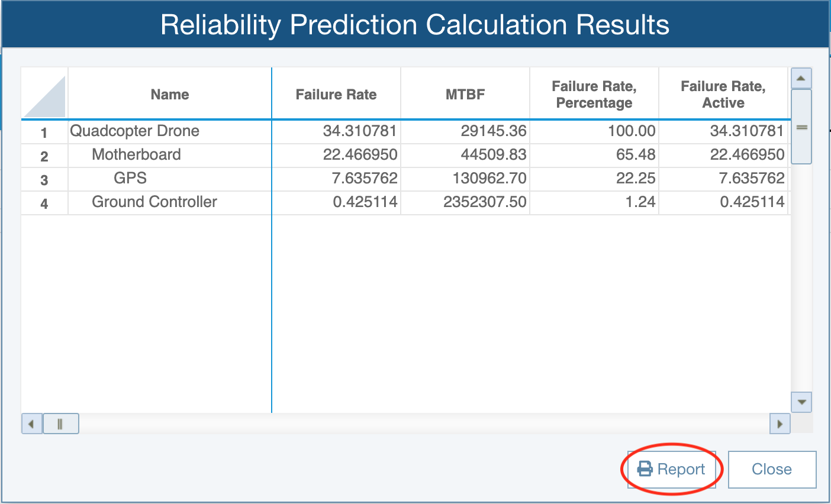
Task: Click Failure Rate, Active column header
Action: coord(723,95)
